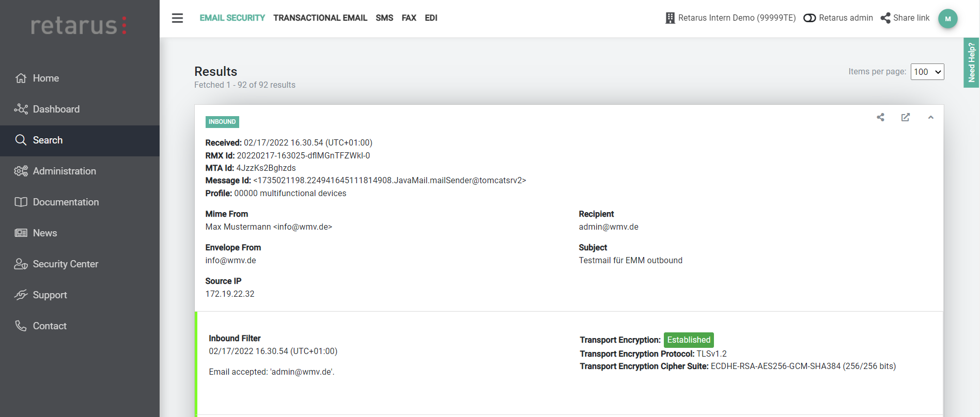
Task: Switch to the SMS tab
Action: coord(384,18)
